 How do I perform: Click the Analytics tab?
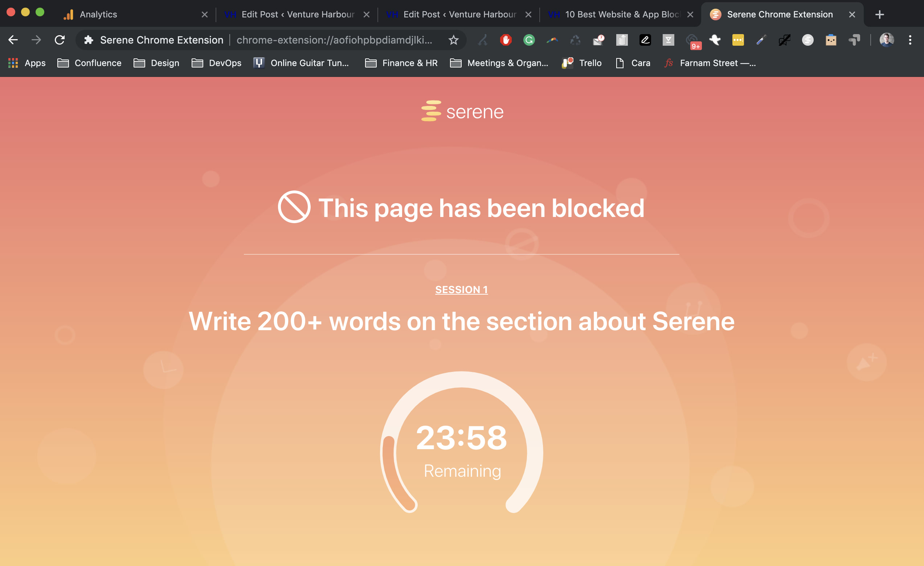[131, 13]
